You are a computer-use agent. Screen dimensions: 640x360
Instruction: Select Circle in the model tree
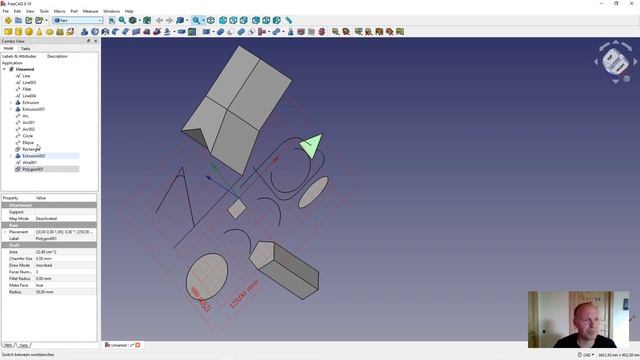[x=27, y=136]
